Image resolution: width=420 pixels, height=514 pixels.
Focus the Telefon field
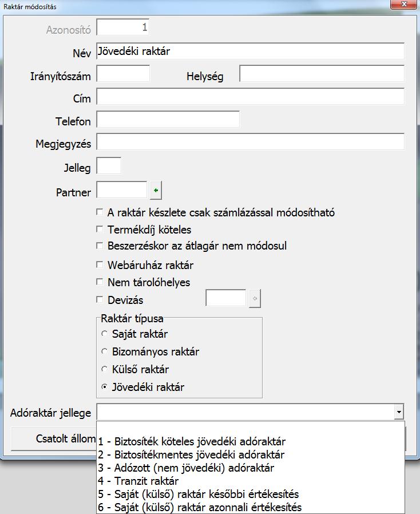click(x=168, y=119)
